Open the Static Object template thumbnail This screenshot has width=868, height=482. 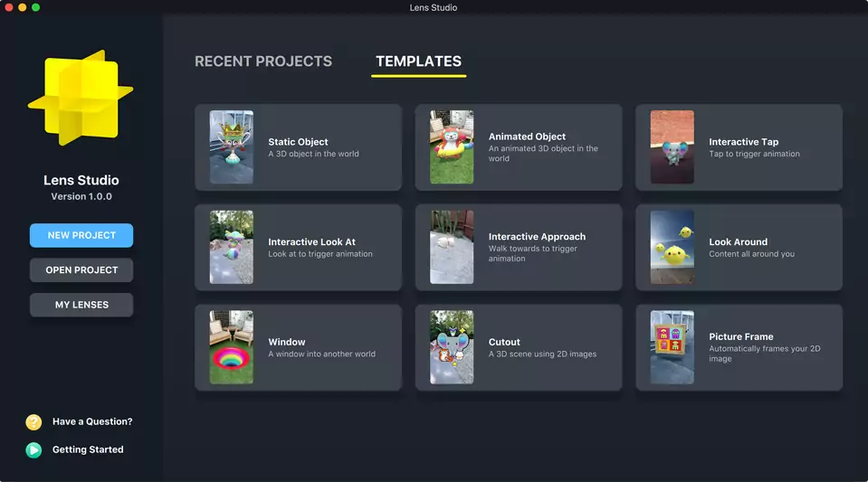point(231,147)
